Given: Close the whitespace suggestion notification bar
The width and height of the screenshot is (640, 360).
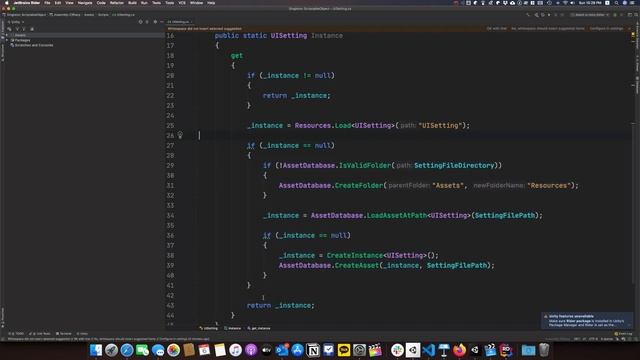Looking at the screenshot, I should click(629, 29).
